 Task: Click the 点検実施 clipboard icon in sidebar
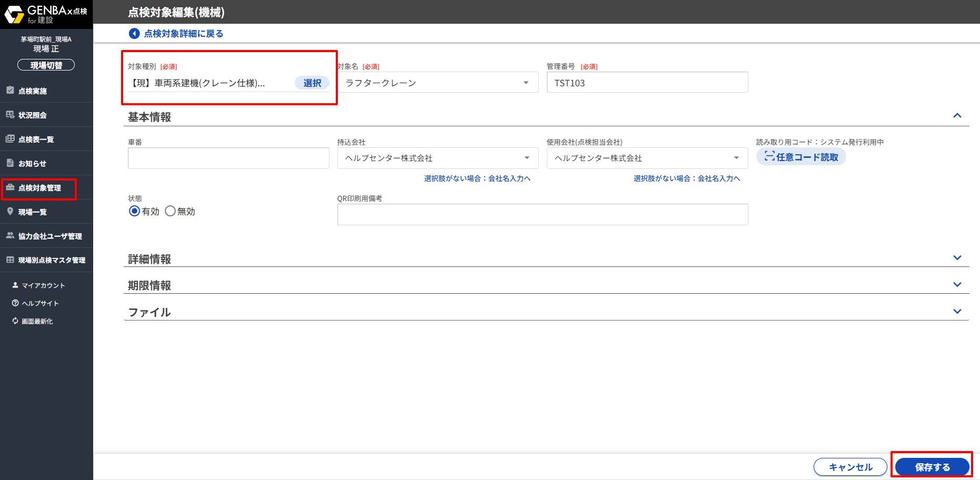pos(10,90)
